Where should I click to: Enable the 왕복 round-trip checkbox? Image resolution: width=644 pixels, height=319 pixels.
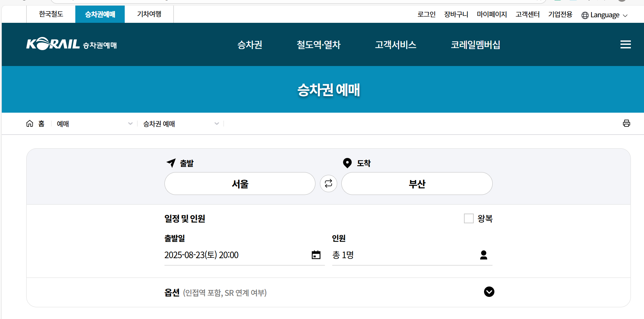[468, 218]
